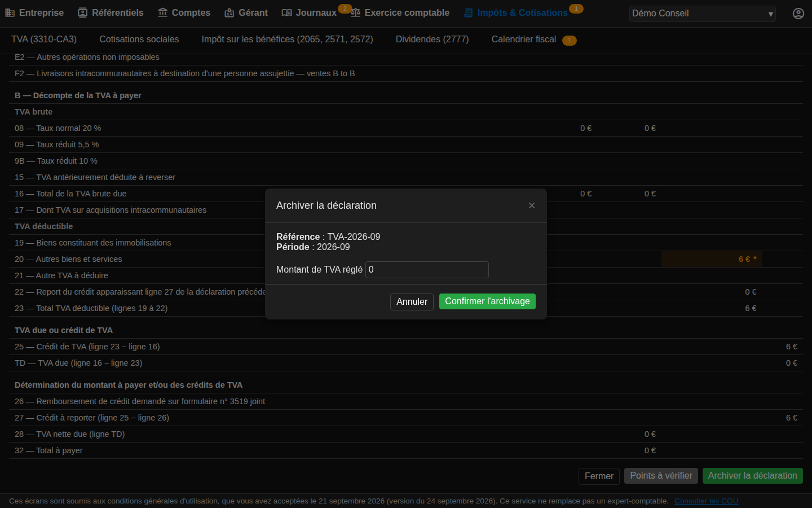Click the Gérant icon
Screen dimensions: 812x508
pyautogui.click(x=230, y=13)
